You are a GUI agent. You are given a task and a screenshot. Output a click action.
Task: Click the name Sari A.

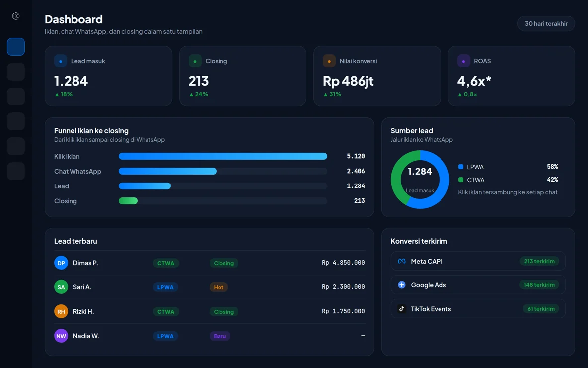coord(82,287)
